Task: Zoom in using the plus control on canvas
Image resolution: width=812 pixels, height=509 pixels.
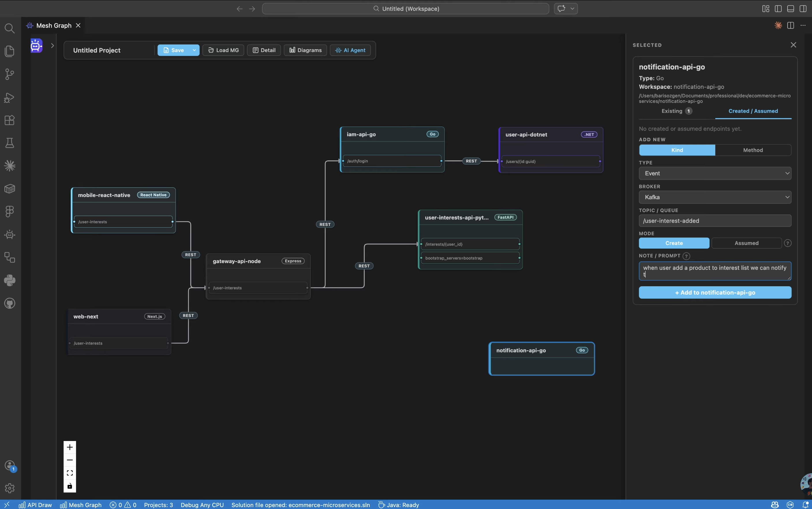Action: click(x=70, y=447)
